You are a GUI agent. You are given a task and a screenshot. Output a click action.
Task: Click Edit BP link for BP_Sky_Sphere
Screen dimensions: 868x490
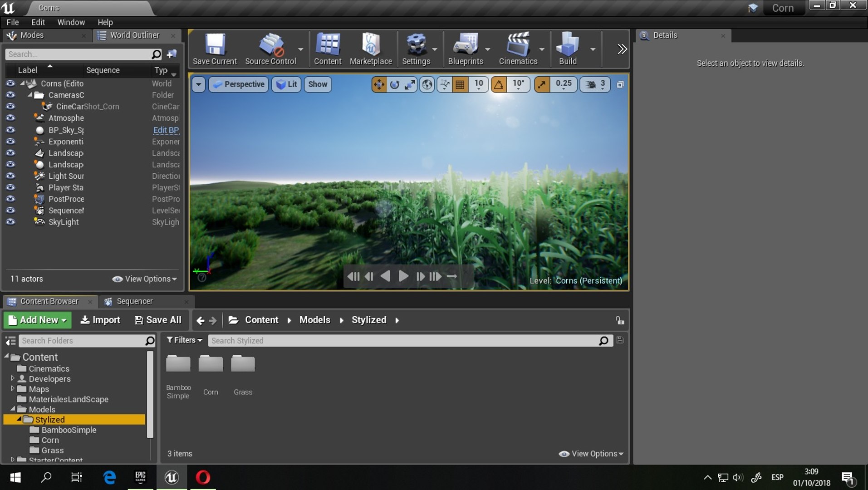166,130
